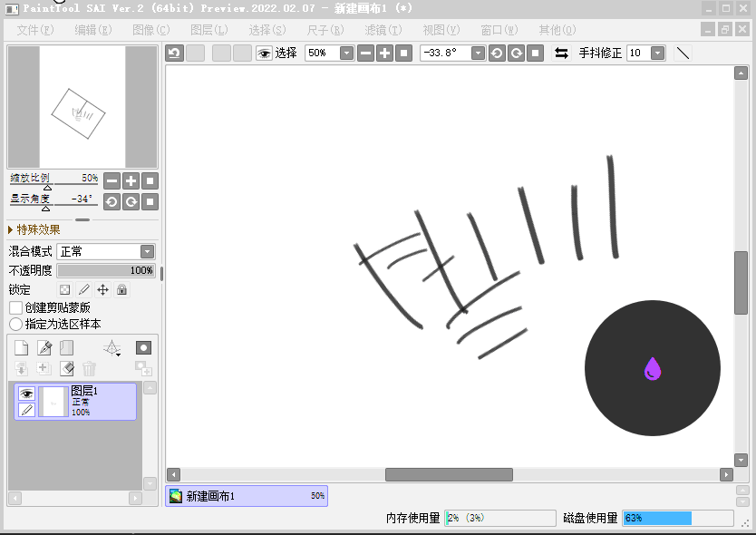Toggle the lock transparency checkerboard icon

(x=64, y=289)
